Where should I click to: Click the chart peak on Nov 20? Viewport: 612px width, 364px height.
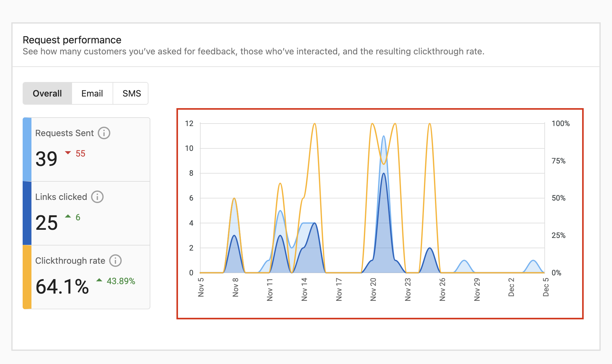pos(373,126)
